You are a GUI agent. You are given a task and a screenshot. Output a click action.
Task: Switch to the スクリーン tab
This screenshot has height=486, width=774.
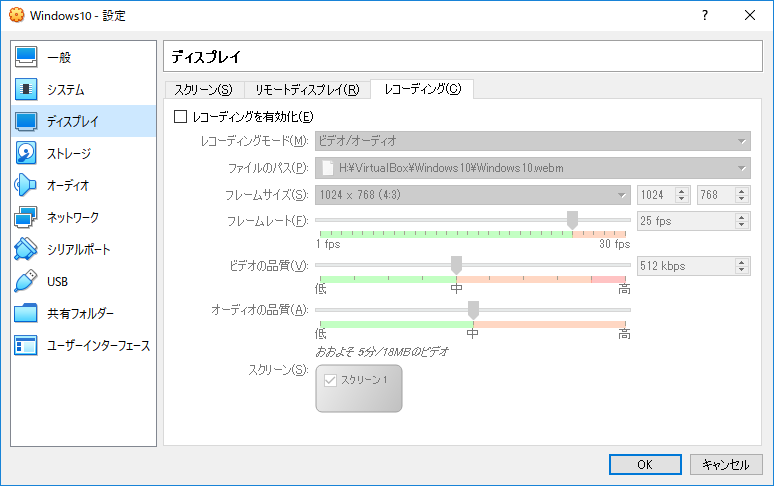pyautogui.click(x=203, y=90)
